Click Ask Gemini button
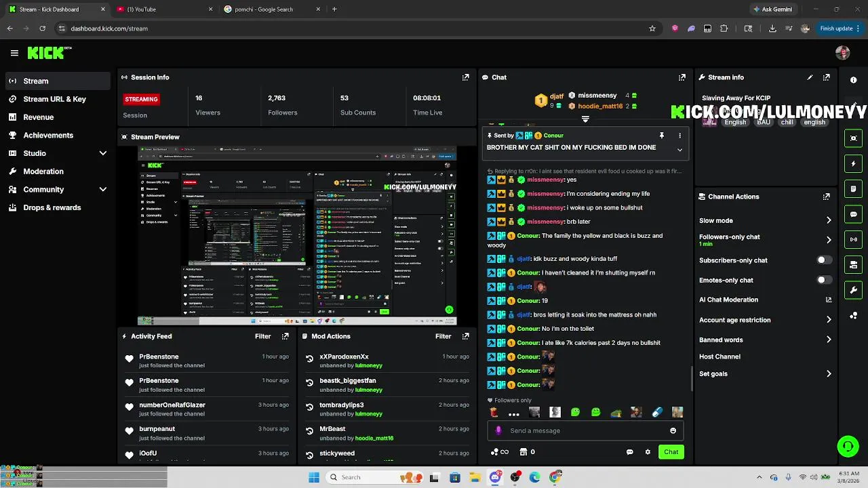 coord(772,9)
